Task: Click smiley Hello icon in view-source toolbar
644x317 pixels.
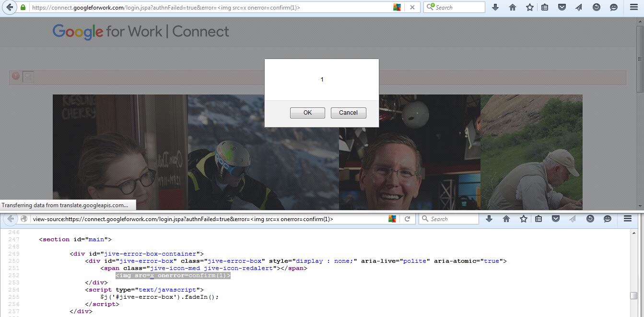Action: pyautogui.click(x=607, y=219)
